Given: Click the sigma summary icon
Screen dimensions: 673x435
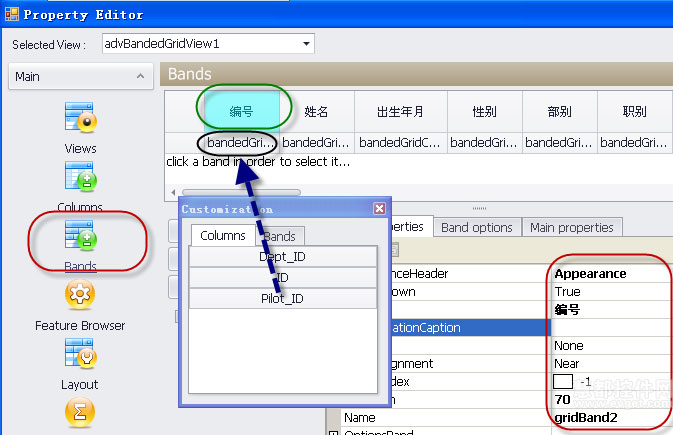Looking at the screenshot, I should pyautogui.click(x=80, y=412).
